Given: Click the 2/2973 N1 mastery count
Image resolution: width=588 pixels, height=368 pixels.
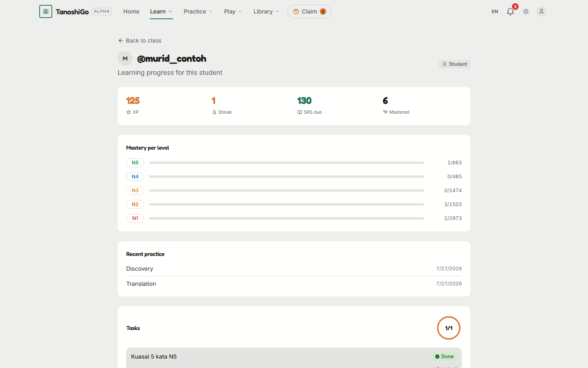Looking at the screenshot, I should pos(453,218).
